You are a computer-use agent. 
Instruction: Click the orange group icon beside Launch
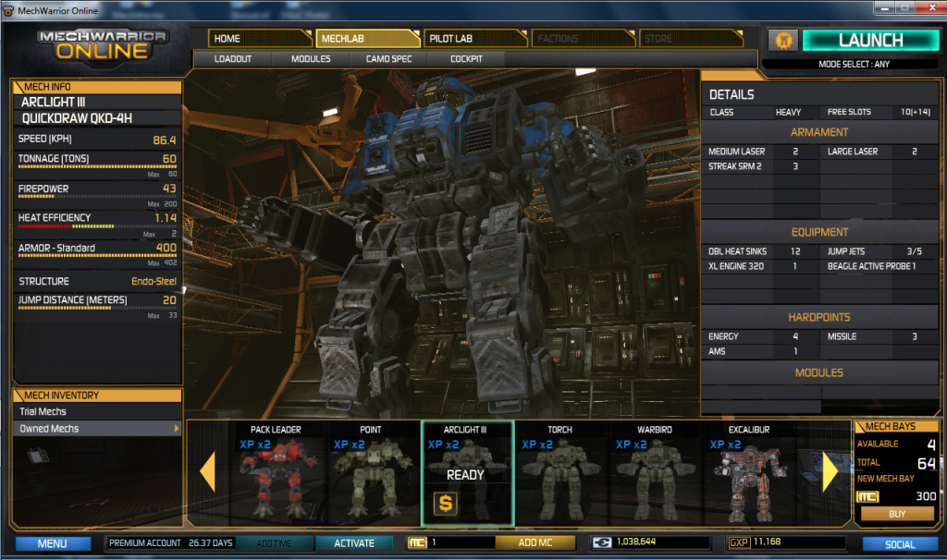coord(782,41)
